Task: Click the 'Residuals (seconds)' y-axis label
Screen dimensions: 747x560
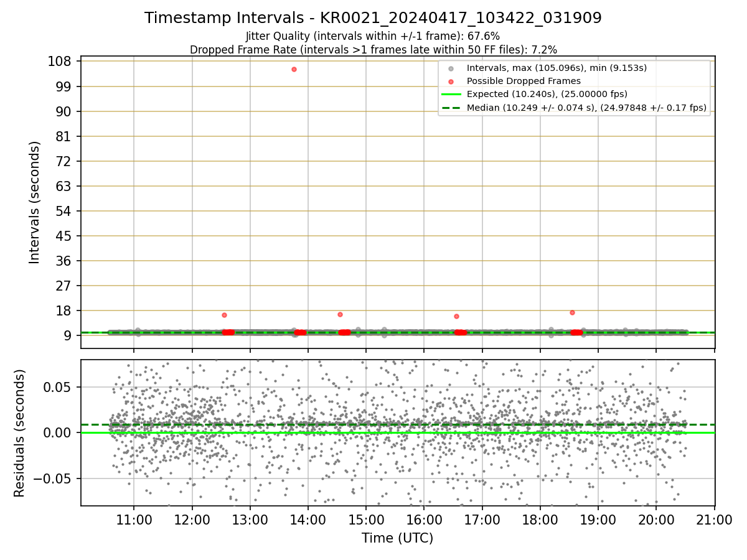Action: (20, 433)
